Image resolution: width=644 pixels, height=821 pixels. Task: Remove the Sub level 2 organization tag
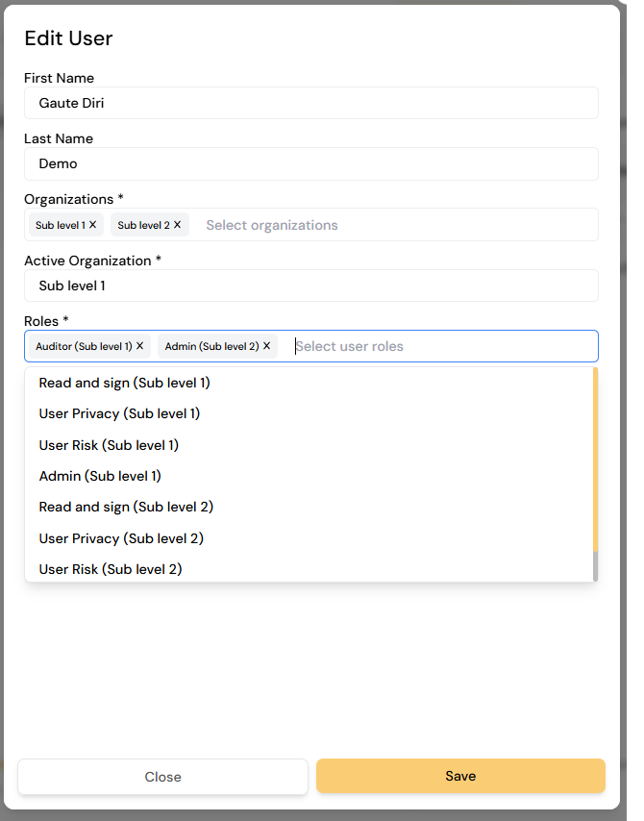178,225
